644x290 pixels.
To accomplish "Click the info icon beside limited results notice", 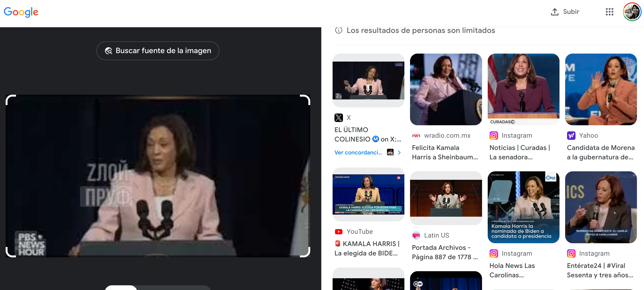I will coord(338,30).
